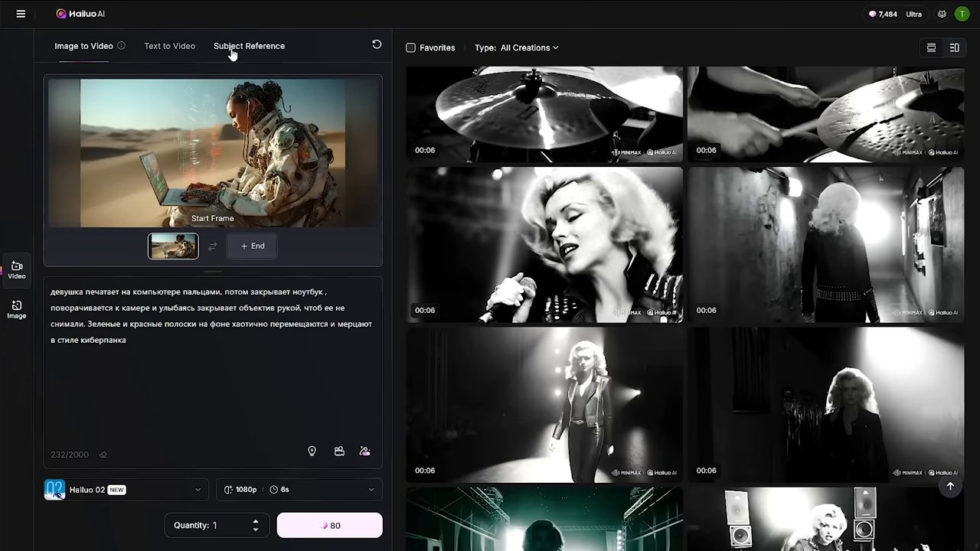Open the cymbal close-up video thumbnail
Viewport: 980px width, 551px height.
pyautogui.click(x=544, y=114)
